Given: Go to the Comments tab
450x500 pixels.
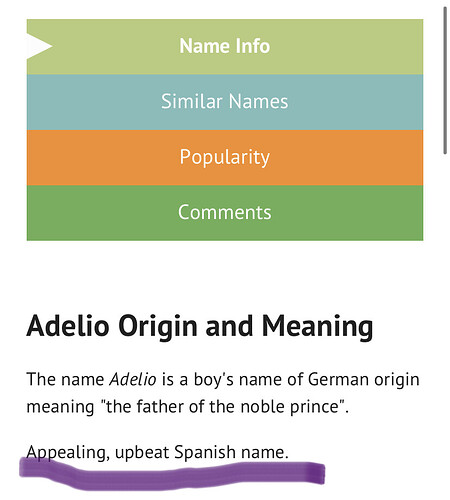Looking at the screenshot, I should [x=225, y=212].
